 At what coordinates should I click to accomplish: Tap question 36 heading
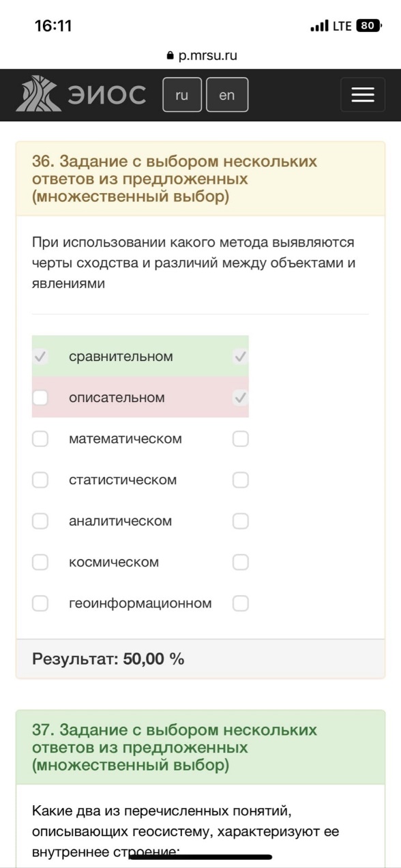tap(175, 179)
